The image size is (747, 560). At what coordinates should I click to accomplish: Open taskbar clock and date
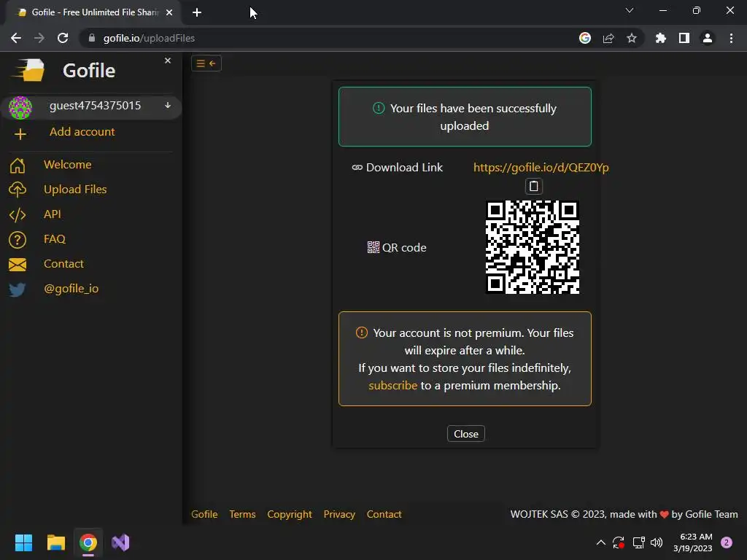pyautogui.click(x=692, y=542)
